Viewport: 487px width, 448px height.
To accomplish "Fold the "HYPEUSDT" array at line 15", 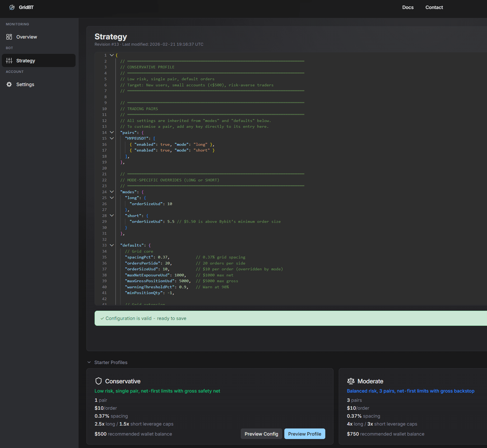I will coord(112,138).
